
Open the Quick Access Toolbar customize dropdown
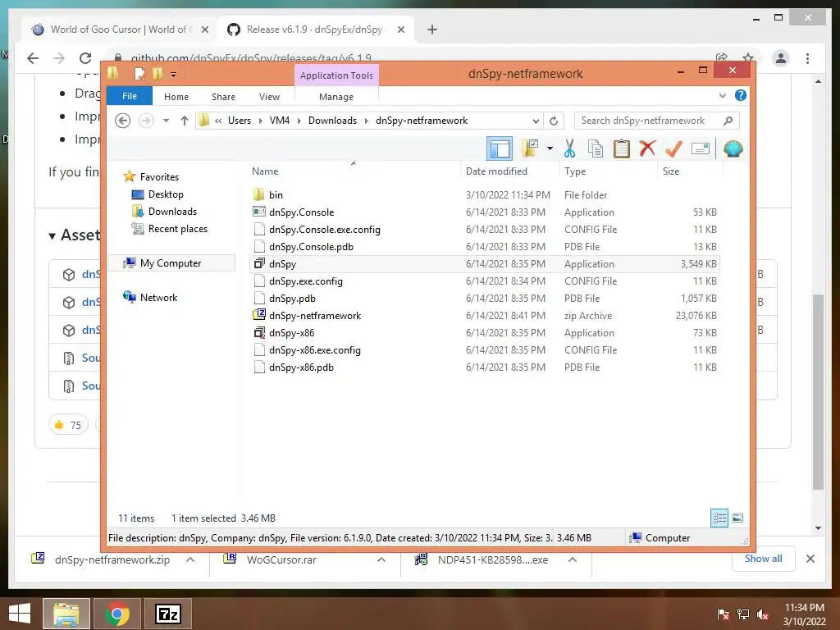click(174, 75)
